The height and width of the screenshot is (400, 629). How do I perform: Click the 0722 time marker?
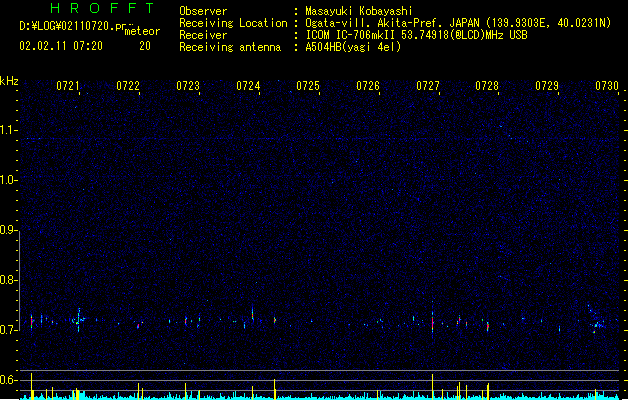128,86
